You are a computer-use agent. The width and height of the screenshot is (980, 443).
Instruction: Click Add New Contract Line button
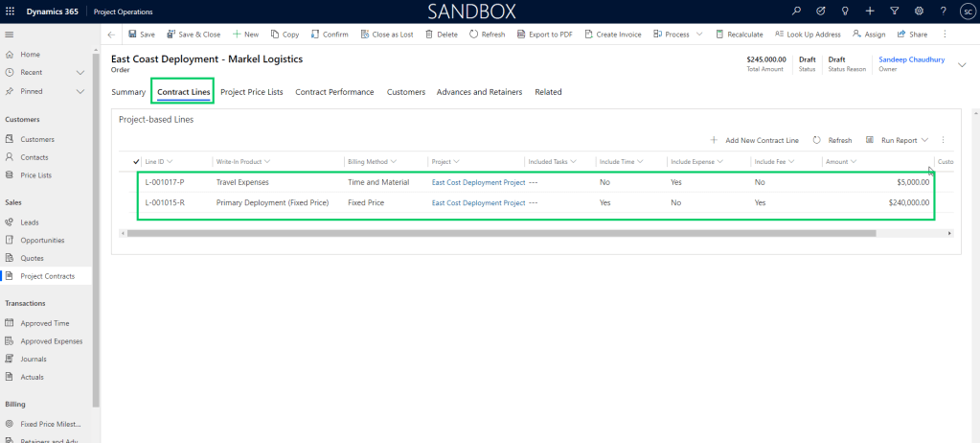(x=754, y=140)
